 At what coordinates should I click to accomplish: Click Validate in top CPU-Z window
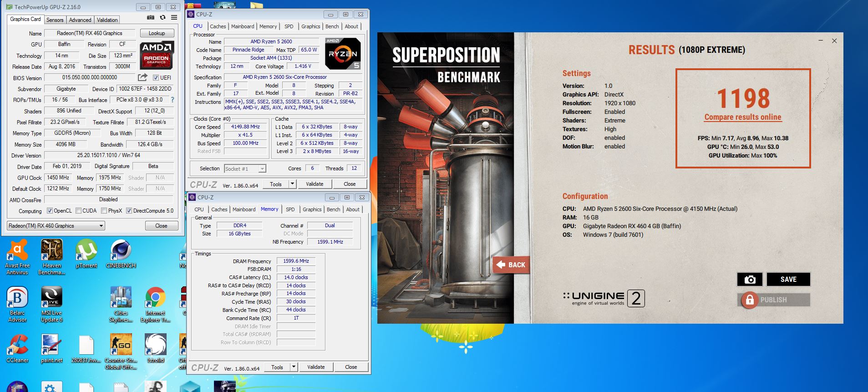point(315,184)
